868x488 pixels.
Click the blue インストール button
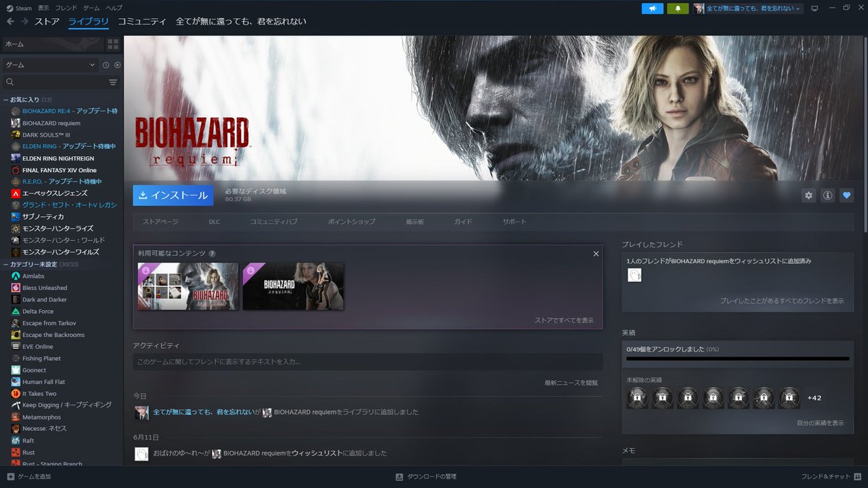[x=173, y=195]
